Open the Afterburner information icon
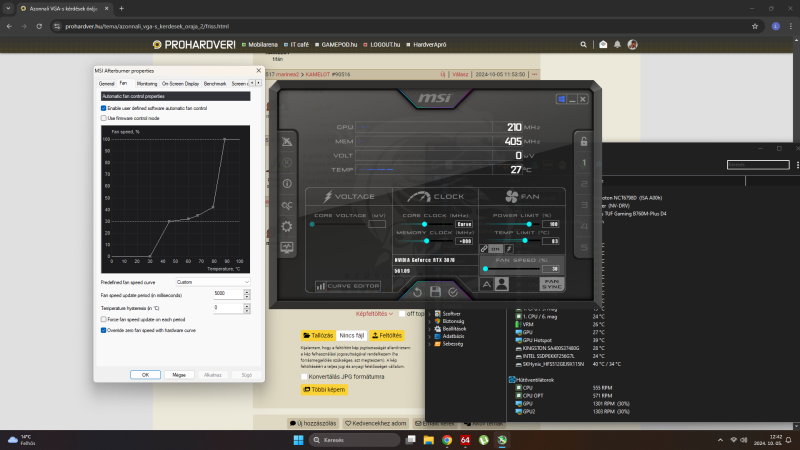The height and width of the screenshot is (450, 800). click(287, 184)
